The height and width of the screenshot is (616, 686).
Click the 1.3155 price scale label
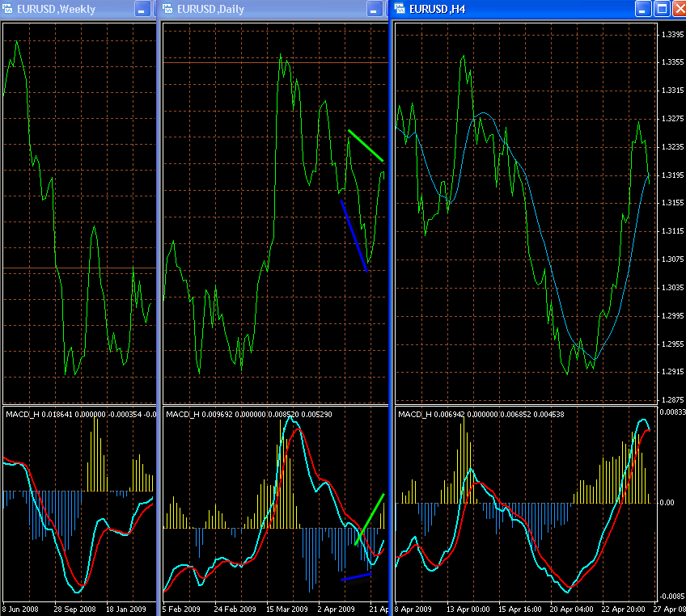pyautogui.click(x=673, y=203)
